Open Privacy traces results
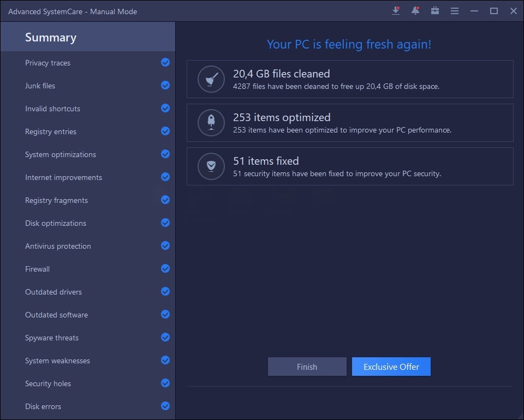Screen dimensions: 524x420 [88, 63]
